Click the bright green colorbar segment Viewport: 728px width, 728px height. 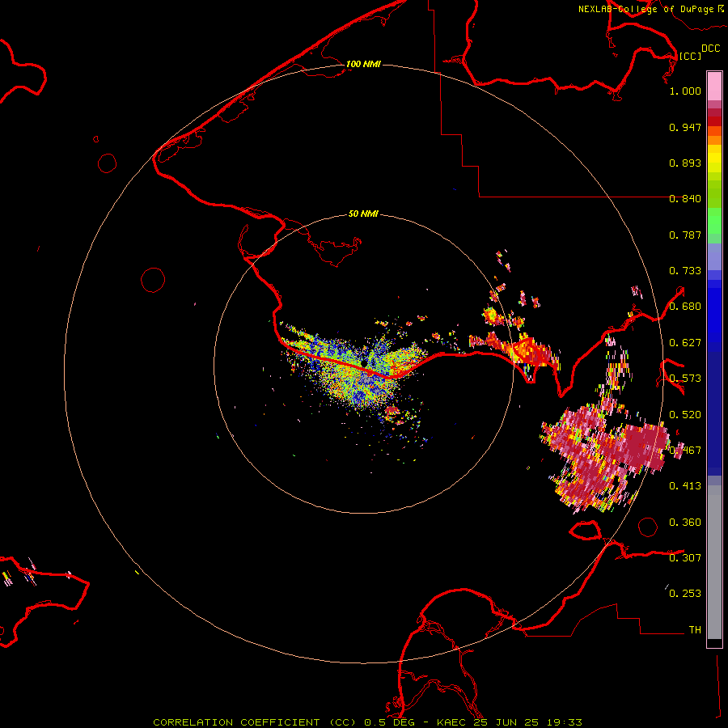(714, 221)
